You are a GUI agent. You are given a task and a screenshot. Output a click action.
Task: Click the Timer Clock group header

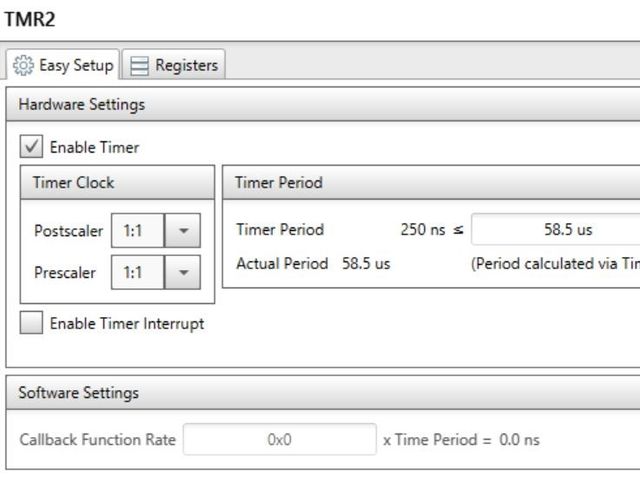point(74,182)
